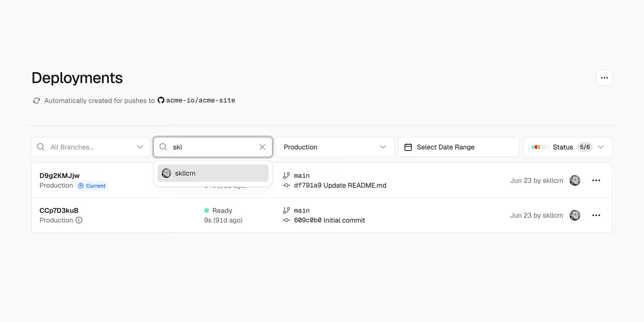This screenshot has width=644, height=322.
Task: Click commit 609c0b0 Initial commit
Action: click(x=329, y=220)
